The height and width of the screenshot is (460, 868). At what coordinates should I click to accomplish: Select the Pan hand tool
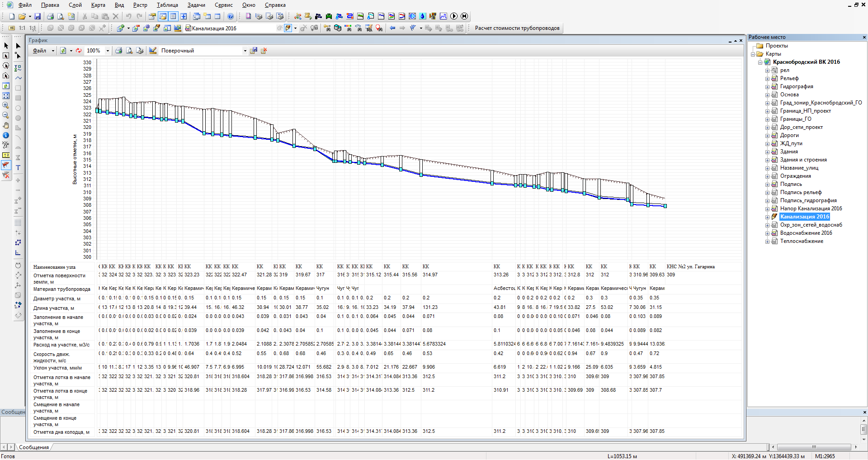pos(6,125)
